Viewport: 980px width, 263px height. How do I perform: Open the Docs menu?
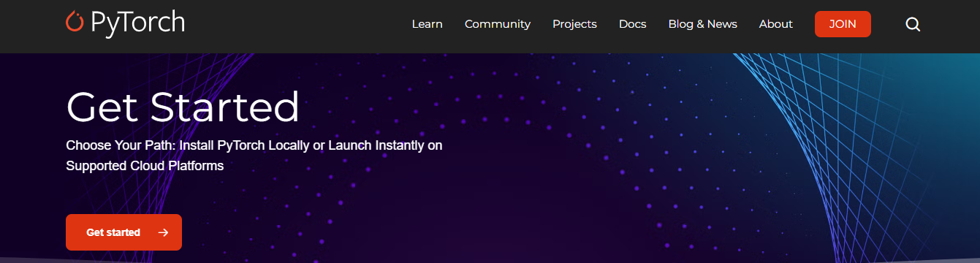tap(633, 24)
